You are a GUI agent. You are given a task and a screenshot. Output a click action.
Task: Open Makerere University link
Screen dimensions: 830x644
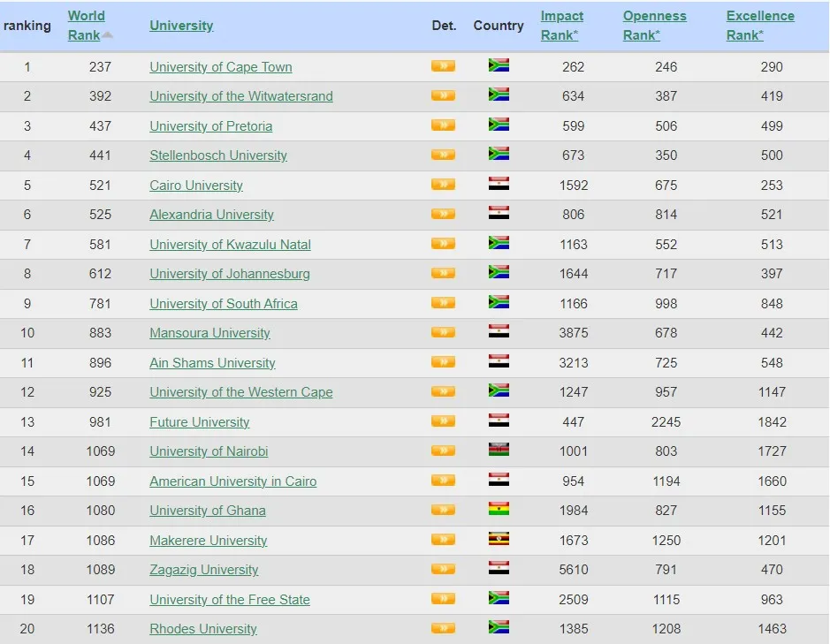(x=208, y=541)
